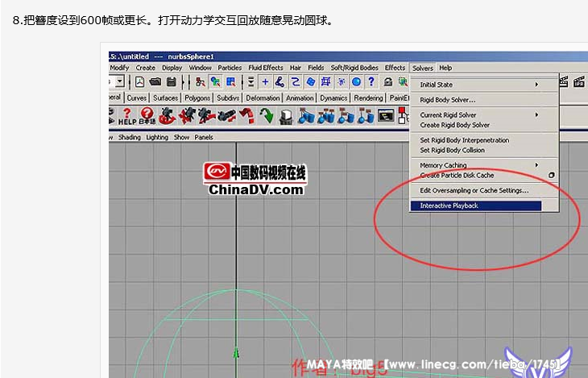Toggle the snap to curves icon
Image resolution: width=588 pixels, height=378 pixels.
coord(280,82)
